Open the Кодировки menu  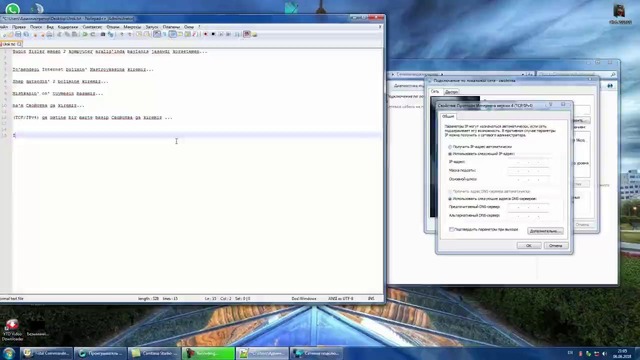[x=68, y=27]
